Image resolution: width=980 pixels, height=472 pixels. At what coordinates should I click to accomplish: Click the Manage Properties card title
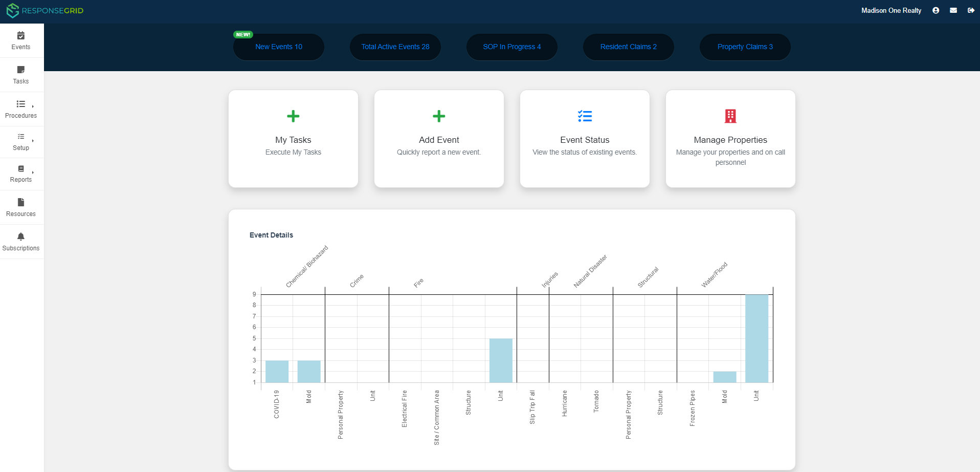(x=730, y=140)
